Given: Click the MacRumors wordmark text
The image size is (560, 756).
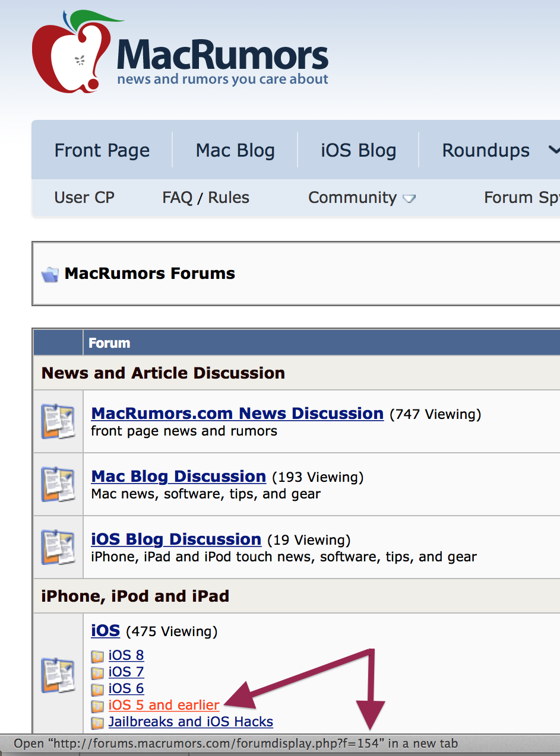Looking at the screenshot, I should coord(223,53).
